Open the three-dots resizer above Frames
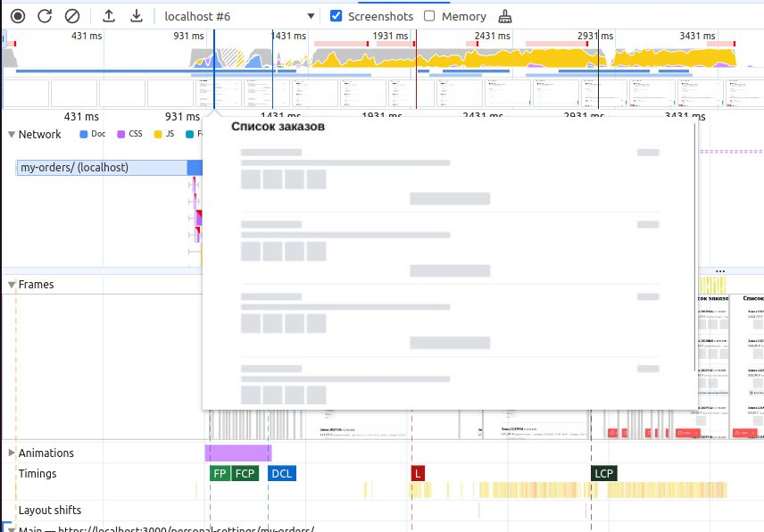The image size is (764, 532). [x=720, y=271]
